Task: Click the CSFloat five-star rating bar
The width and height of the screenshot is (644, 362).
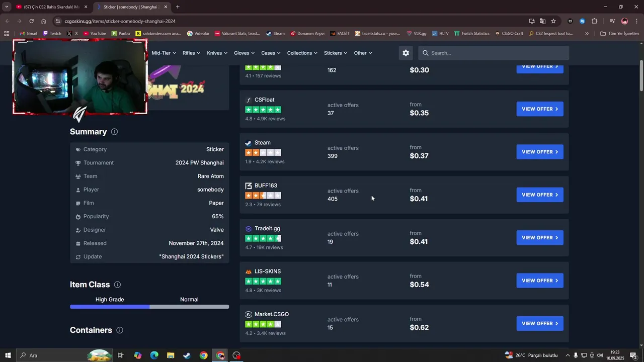Action: (263, 110)
